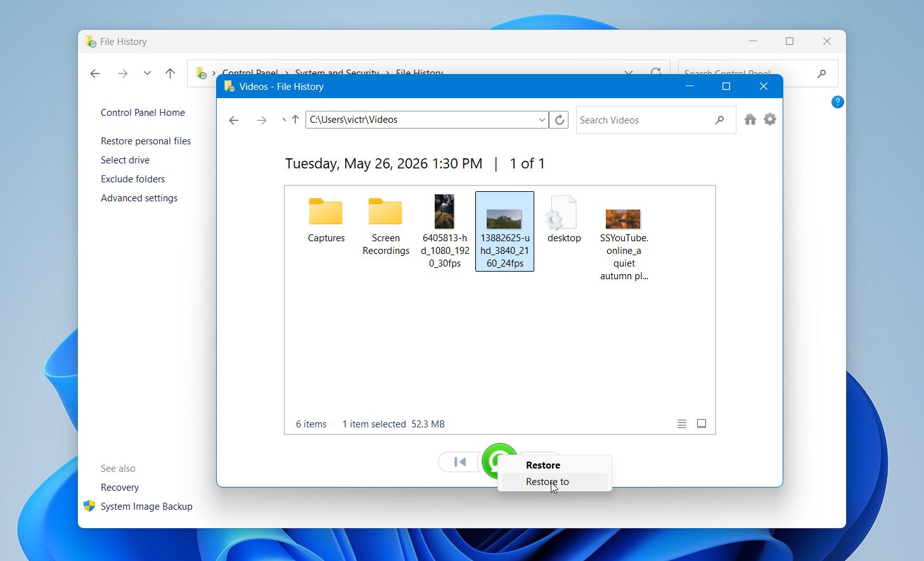This screenshot has width=924, height=561.
Task: Open Advanced settings link
Action: pos(139,198)
